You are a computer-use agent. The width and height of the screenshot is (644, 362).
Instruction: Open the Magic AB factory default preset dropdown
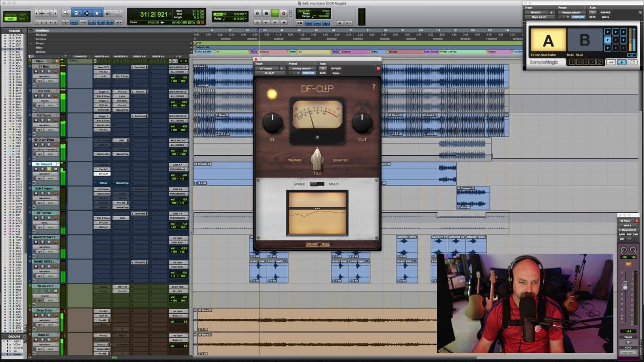(572, 13)
